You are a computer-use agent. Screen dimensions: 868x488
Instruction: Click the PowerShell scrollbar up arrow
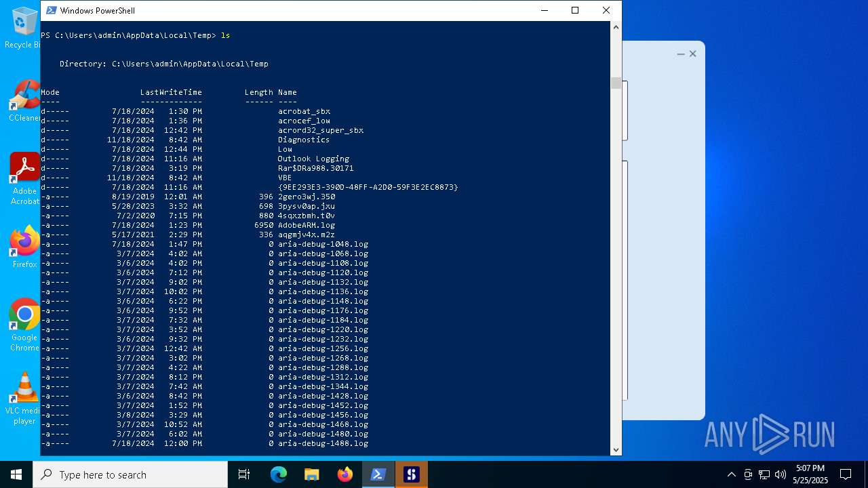tap(616, 27)
